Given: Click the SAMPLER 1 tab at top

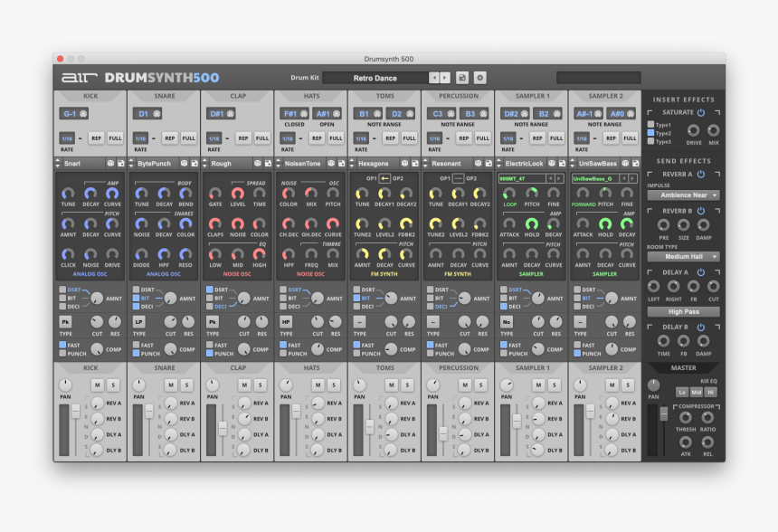Looking at the screenshot, I should coord(532,96).
